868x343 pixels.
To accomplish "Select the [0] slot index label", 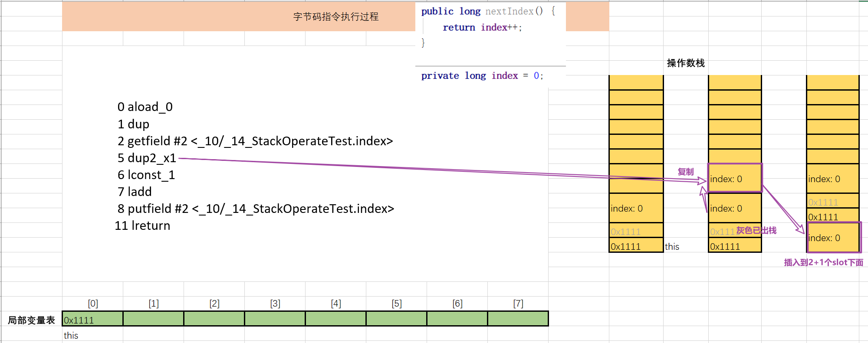I will point(93,304).
